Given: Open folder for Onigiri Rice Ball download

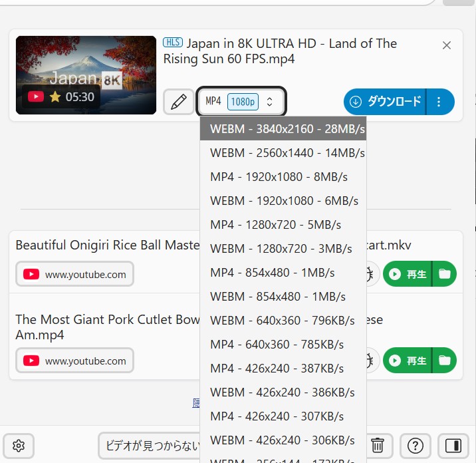Looking at the screenshot, I should [x=445, y=274].
